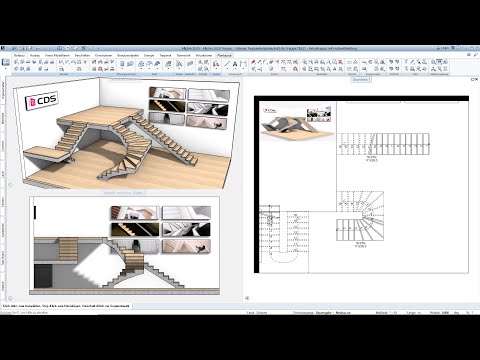Open the Ausbau ribbon tab
Image resolution: width=480 pixels, height=360 pixels.
coord(35,55)
